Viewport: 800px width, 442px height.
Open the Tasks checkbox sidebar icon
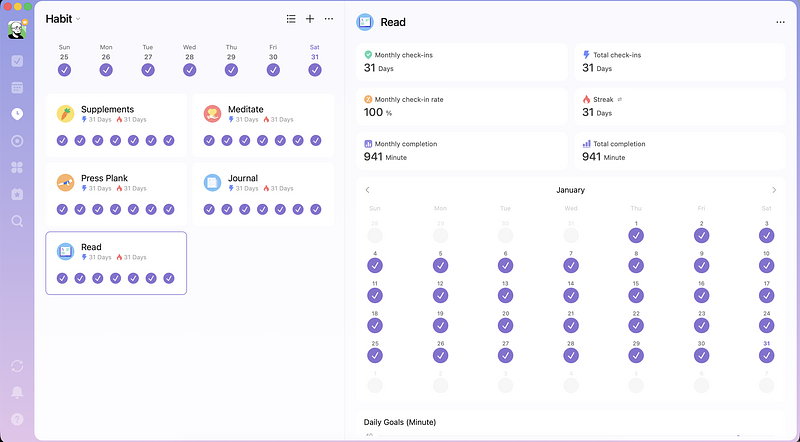[x=17, y=61]
